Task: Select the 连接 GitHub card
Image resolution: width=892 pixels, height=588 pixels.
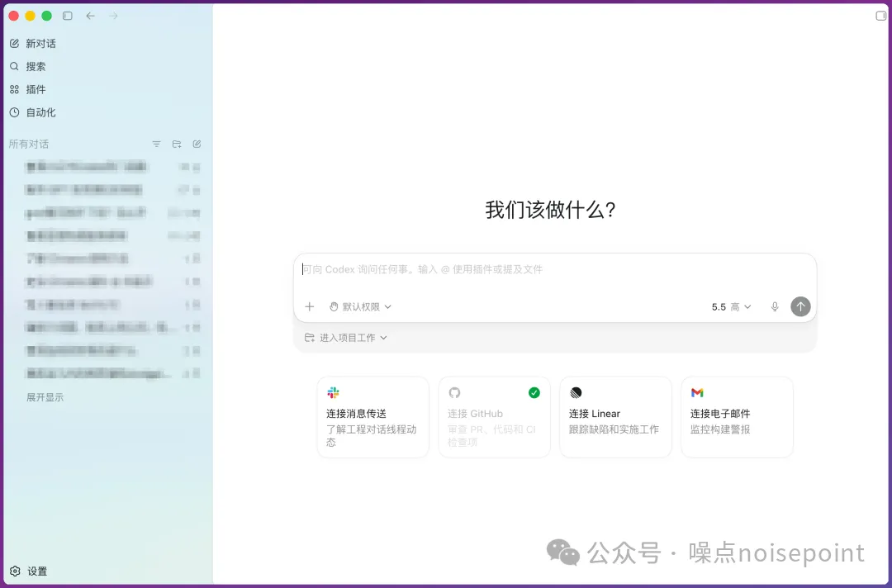Action: click(x=495, y=417)
